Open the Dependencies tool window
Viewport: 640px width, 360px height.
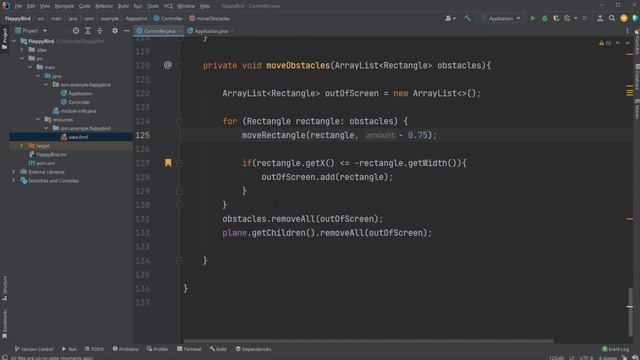[x=253, y=349]
